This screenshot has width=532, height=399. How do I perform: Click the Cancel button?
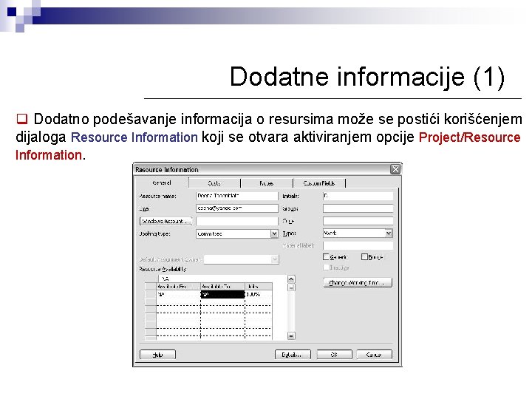374,355
